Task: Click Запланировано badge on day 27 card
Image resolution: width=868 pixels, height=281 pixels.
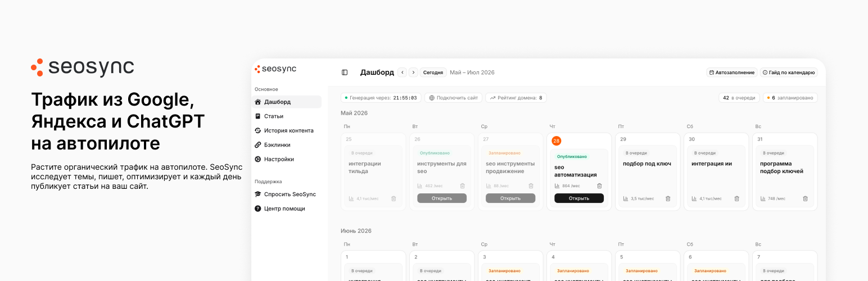Action: (x=504, y=153)
